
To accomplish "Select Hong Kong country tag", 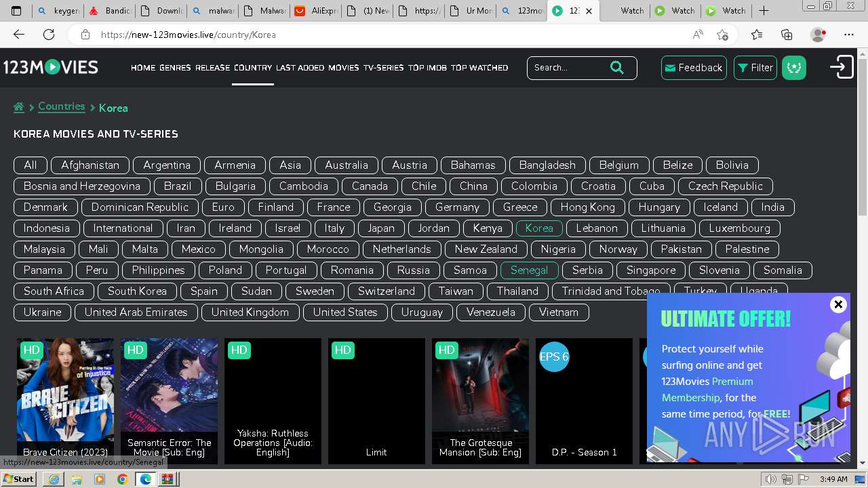I will click(588, 207).
